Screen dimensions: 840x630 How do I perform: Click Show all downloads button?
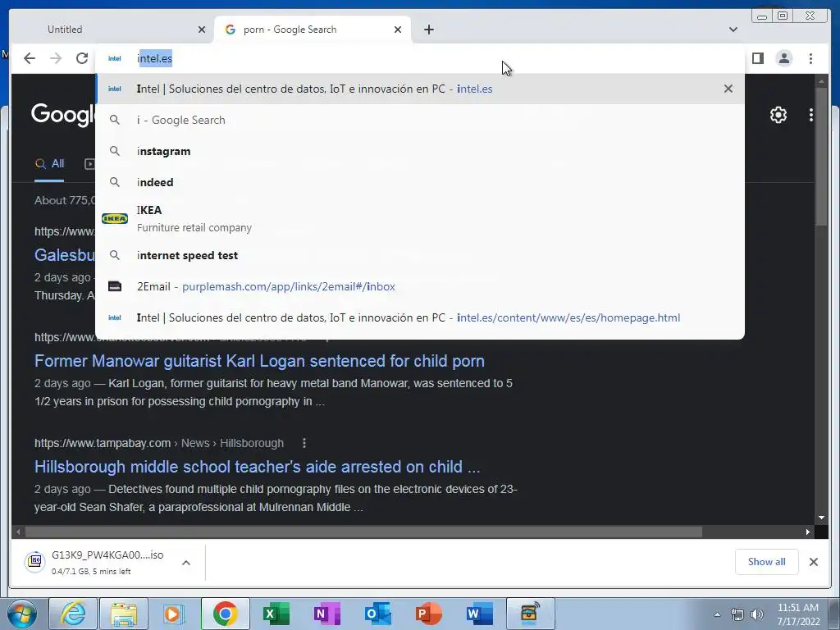[767, 562]
